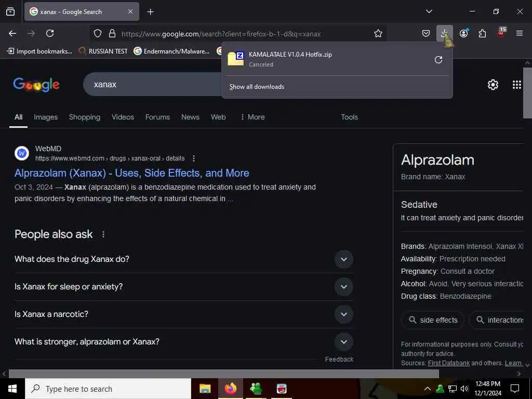Open the list all tabs dropdown

coord(429,11)
